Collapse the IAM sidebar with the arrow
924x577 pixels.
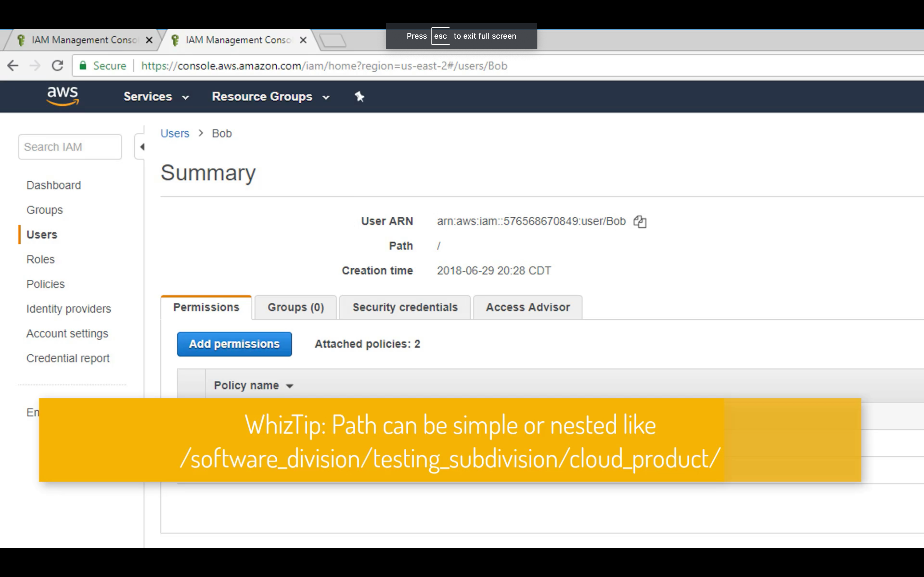coord(142,147)
